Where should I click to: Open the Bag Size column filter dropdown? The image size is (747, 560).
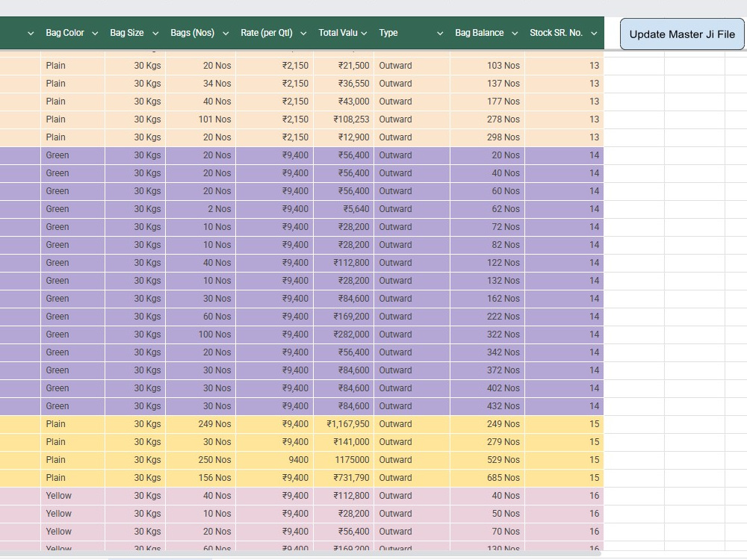point(155,34)
